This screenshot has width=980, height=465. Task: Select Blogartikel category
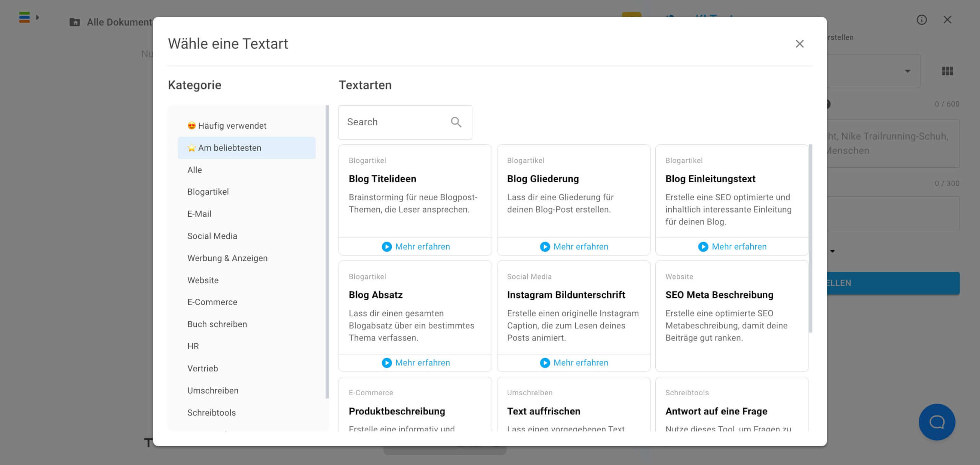(x=247, y=192)
